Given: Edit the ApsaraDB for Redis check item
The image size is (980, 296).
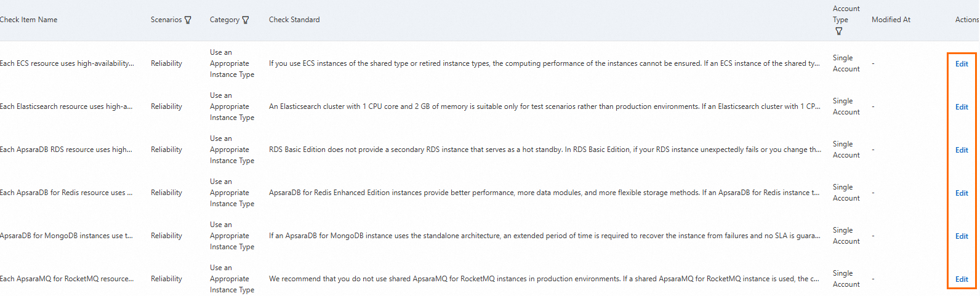Looking at the screenshot, I should click(x=962, y=193).
